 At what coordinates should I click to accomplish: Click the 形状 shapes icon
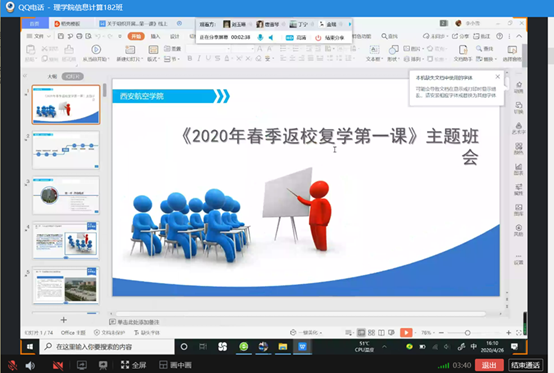393,49
